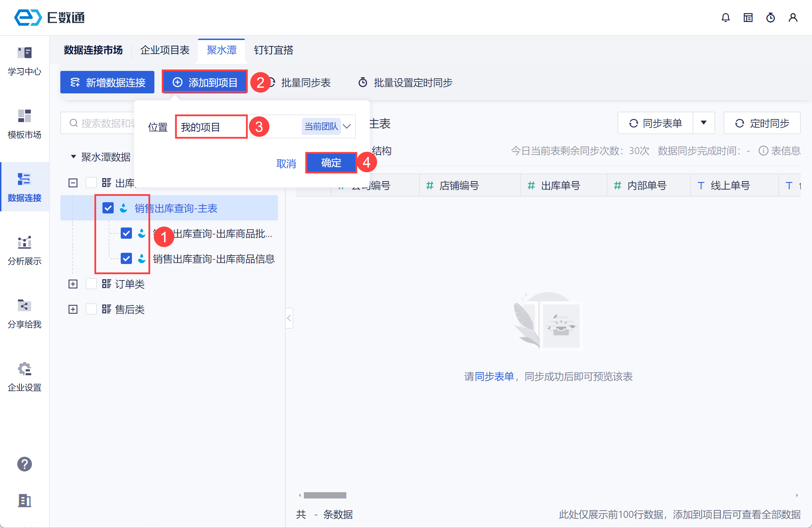Check the 订单类 checkbox
Image resolution: width=812 pixels, height=528 pixels.
coord(91,284)
